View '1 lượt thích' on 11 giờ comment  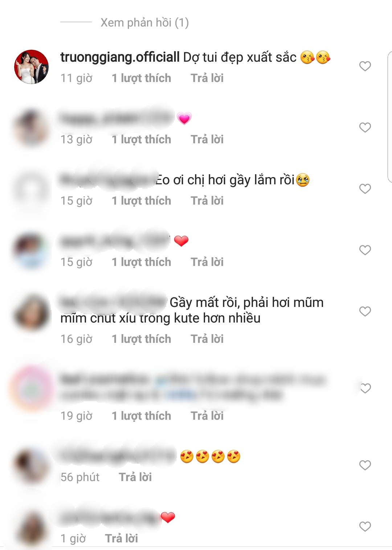pyautogui.click(x=141, y=78)
